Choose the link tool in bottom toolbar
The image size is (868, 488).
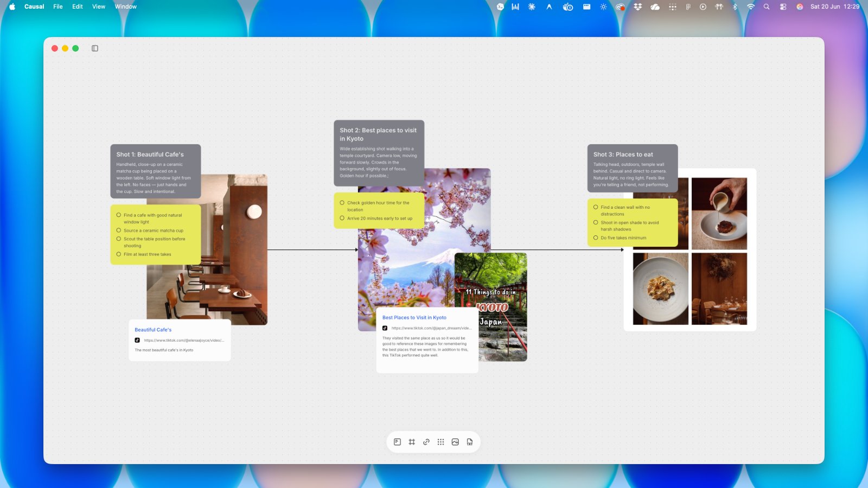pyautogui.click(x=426, y=442)
